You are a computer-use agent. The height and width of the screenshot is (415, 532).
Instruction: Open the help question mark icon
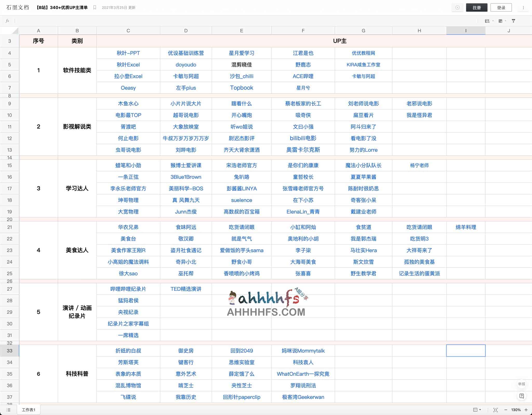point(521,396)
